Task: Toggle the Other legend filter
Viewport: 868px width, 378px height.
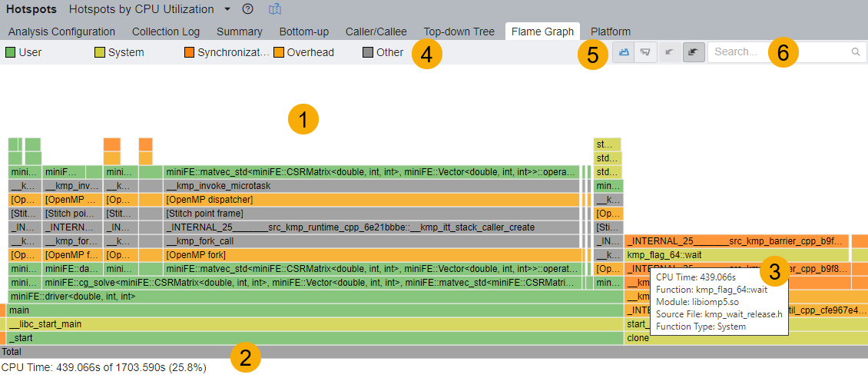Action: click(383, 52)
